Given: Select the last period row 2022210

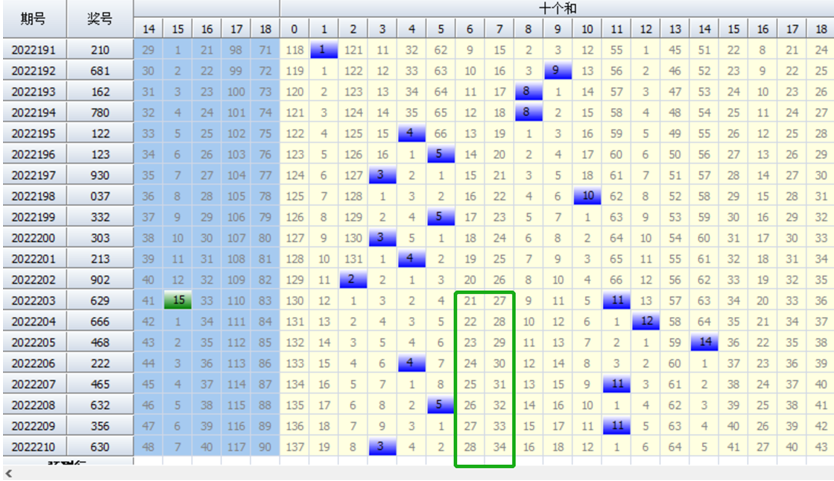Looking at the screenshot, I should 33,447.
